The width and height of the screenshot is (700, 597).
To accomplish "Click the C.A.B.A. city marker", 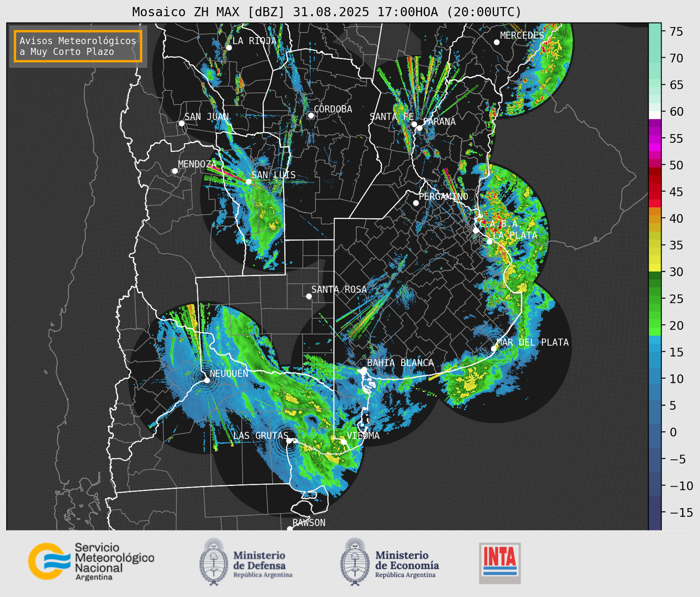I will coord(476,230).
